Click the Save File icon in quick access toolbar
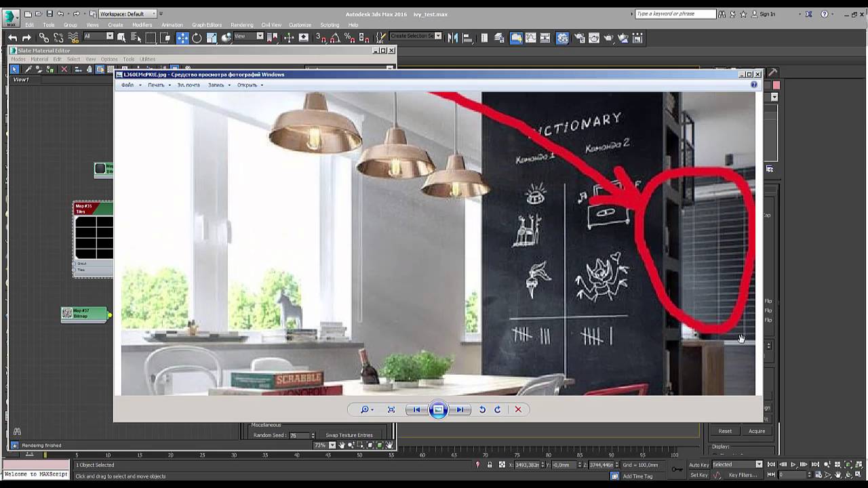Viewport: 868px width, 488px height. point(50,14)
